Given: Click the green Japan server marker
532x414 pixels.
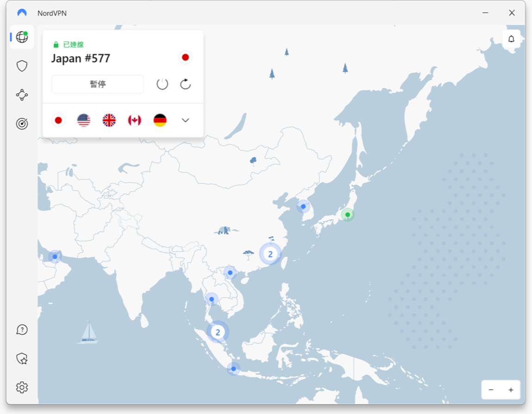Looking at the screenshot, I should (347, 215).
